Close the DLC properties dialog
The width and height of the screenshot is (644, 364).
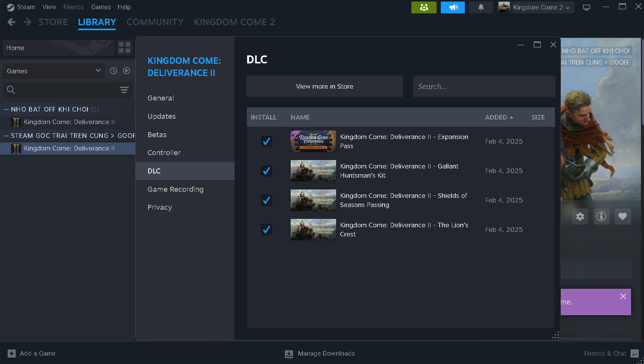[x=553, y=45]
